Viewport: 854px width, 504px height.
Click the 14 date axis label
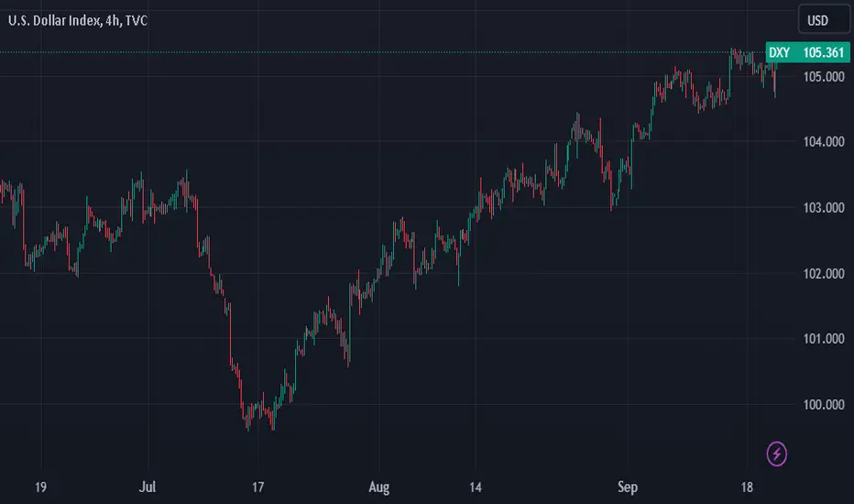(476, 488)
